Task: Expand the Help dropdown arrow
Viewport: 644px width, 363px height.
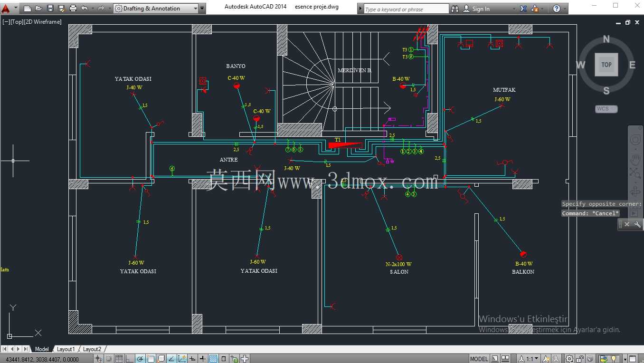Action: point(564,9)
